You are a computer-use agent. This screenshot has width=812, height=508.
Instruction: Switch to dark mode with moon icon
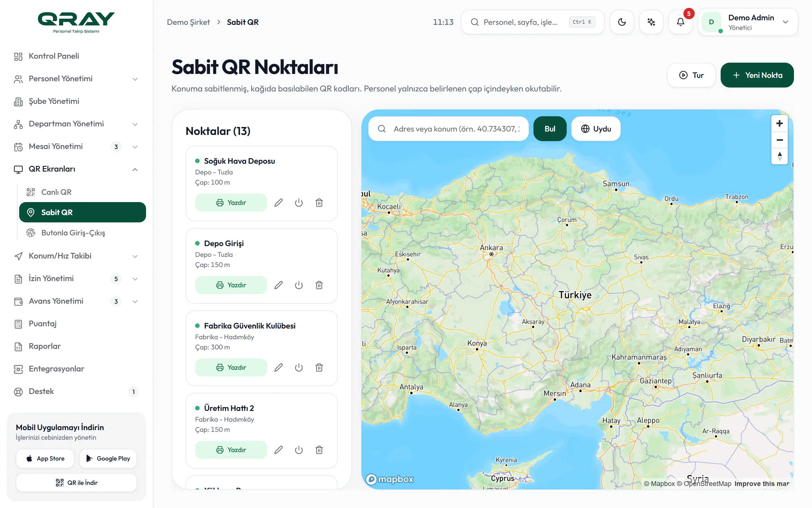pyautogui.click(x=622, y=22)
